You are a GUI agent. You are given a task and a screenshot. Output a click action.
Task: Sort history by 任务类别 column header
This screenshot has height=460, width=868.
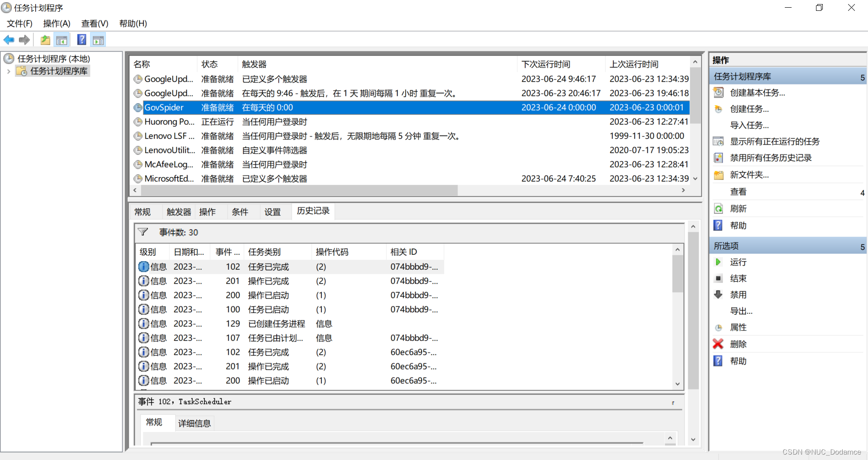[x=278, y=252]
